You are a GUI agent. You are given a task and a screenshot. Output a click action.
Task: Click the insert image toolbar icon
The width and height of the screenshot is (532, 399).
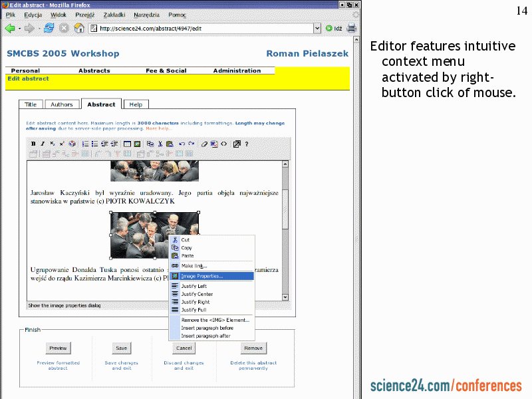click(x=137, y=144)
